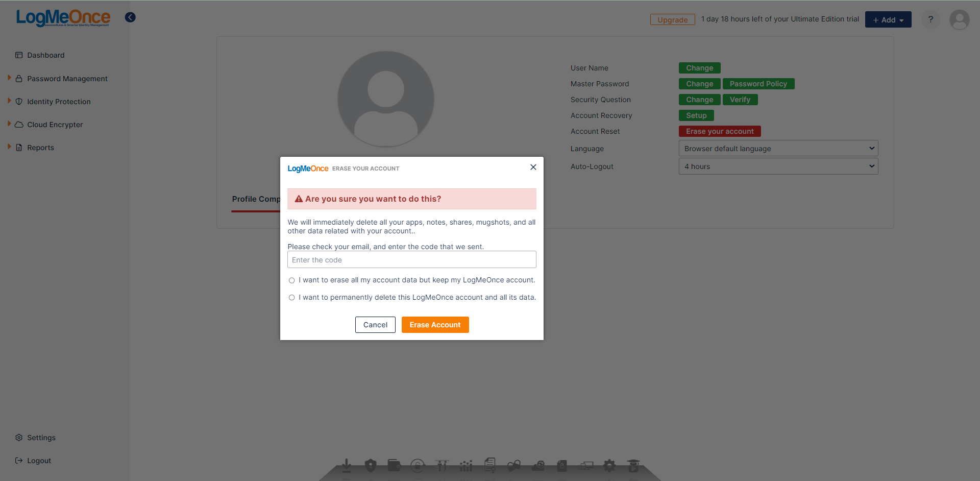This screenshot has width=980, height=481.
Task: Open Password Policy
Action: tap(758, 84)
